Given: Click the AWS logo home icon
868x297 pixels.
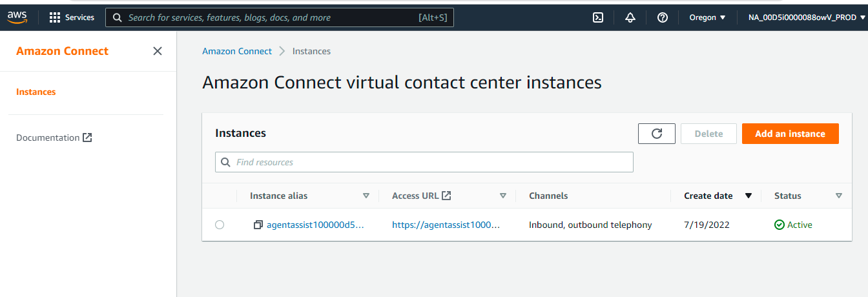Looking at the screenshot, I should click(17, 17).
